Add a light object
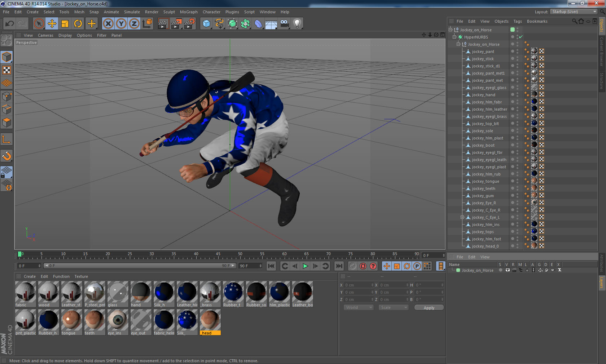 [297, 24]
